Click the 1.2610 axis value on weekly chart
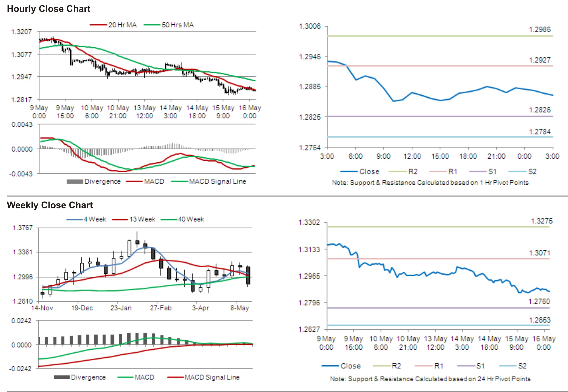 click(22, 301)
